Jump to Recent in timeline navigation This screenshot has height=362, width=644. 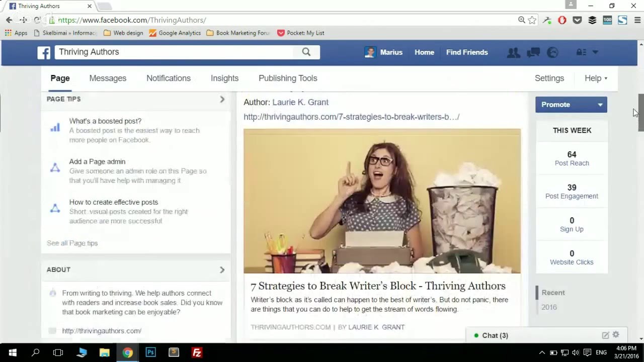[x=553, y=293]
